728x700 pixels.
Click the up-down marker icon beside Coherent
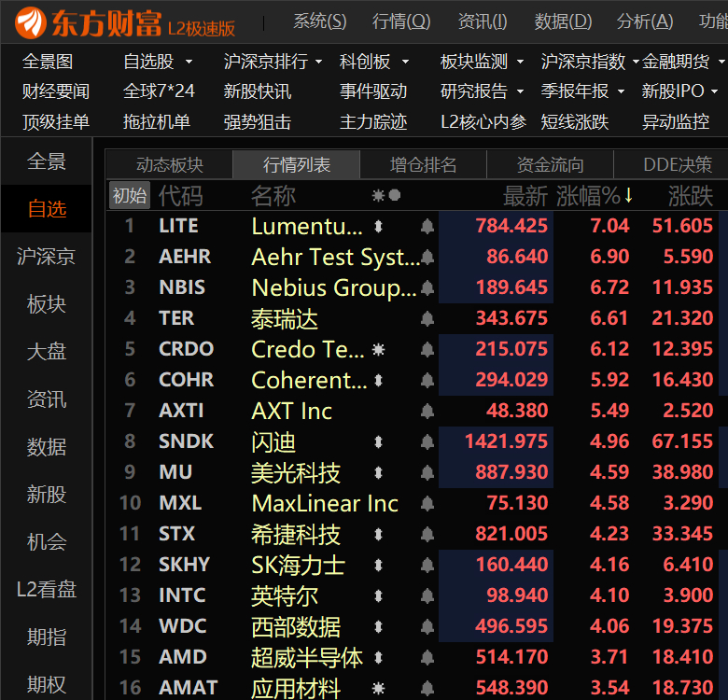pos(378,380)
